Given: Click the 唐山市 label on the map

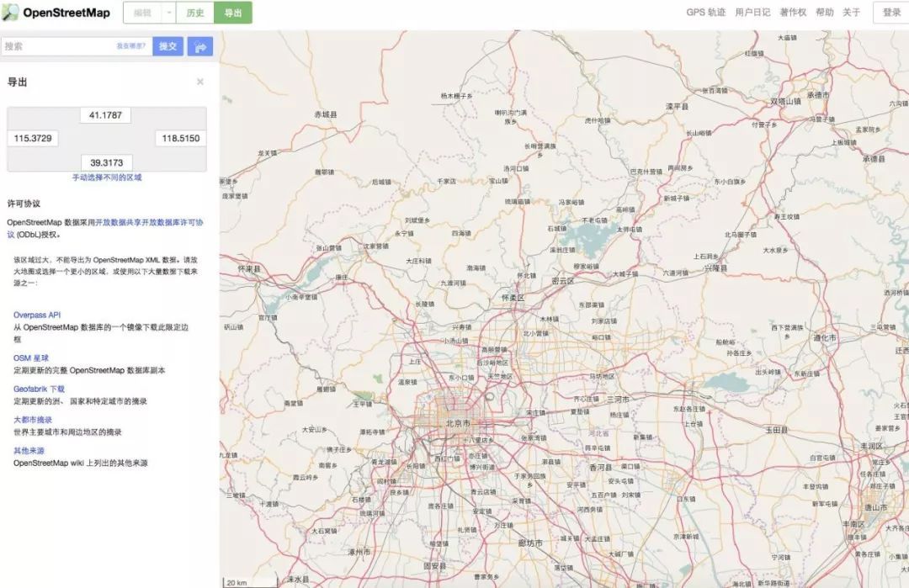Looking at the screenshot, I should coord(875,507).
